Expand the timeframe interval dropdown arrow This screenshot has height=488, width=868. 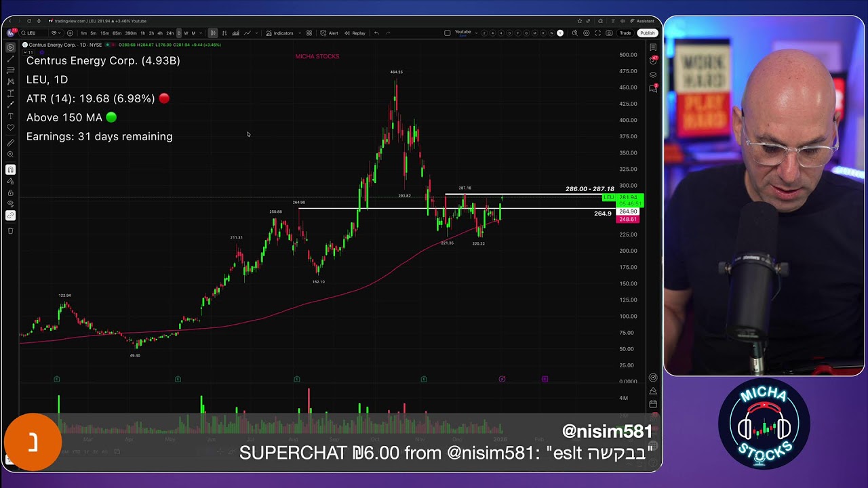click(201, 33)
